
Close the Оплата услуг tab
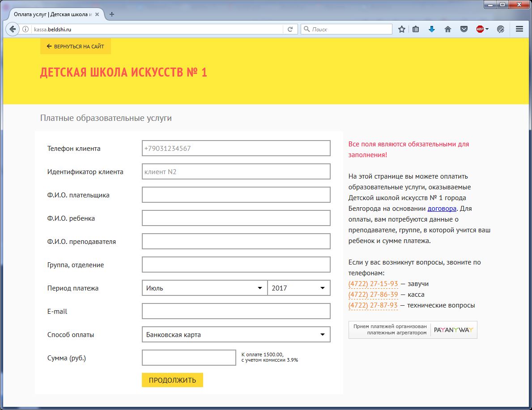(x=97, y=14)
